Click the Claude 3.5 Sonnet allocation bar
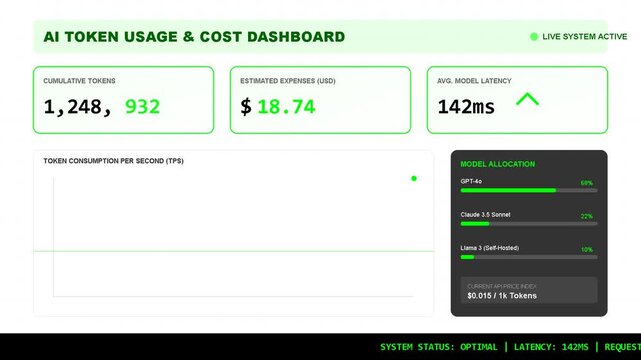The width and height of the screenshot is (641, 360). click(529, 224)
